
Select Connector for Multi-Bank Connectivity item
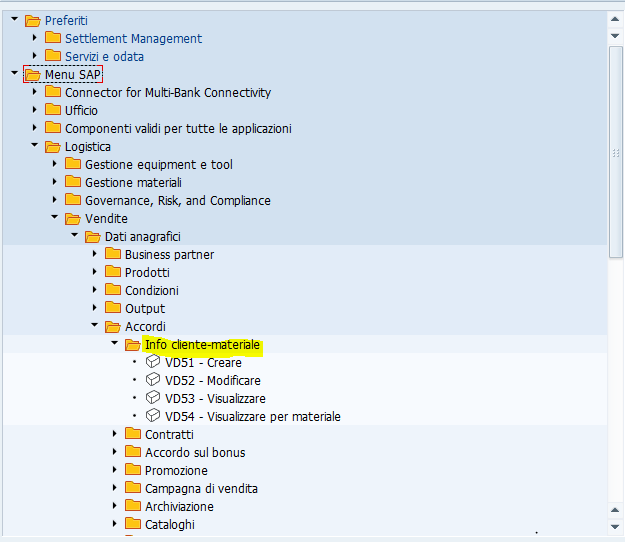click(168, 92)
